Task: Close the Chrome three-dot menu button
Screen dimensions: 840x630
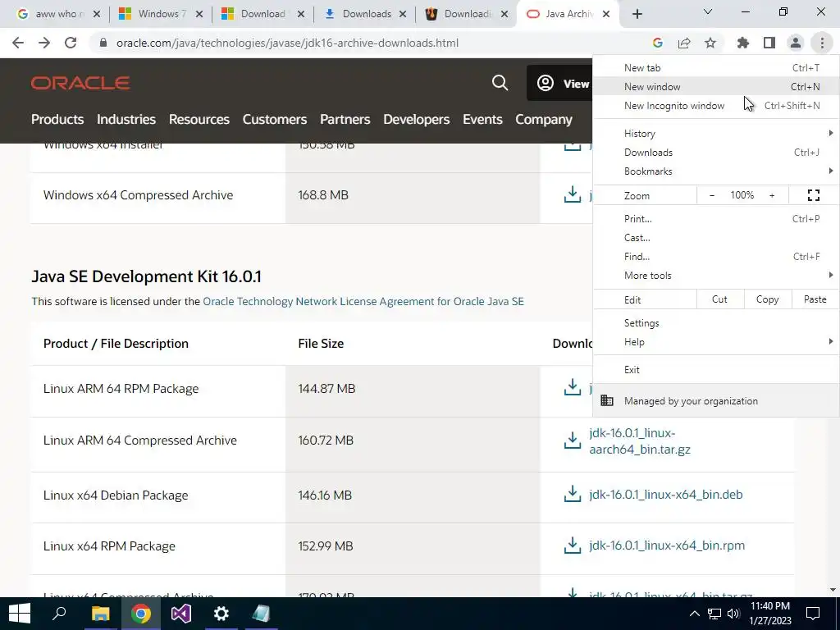Action: click(822, 43)
